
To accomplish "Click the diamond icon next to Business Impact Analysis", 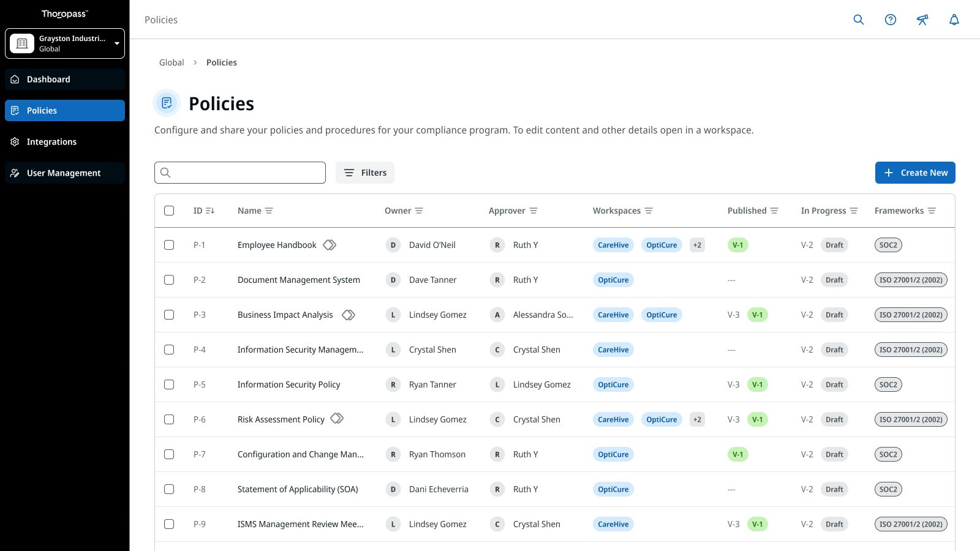I will point(349,315).
